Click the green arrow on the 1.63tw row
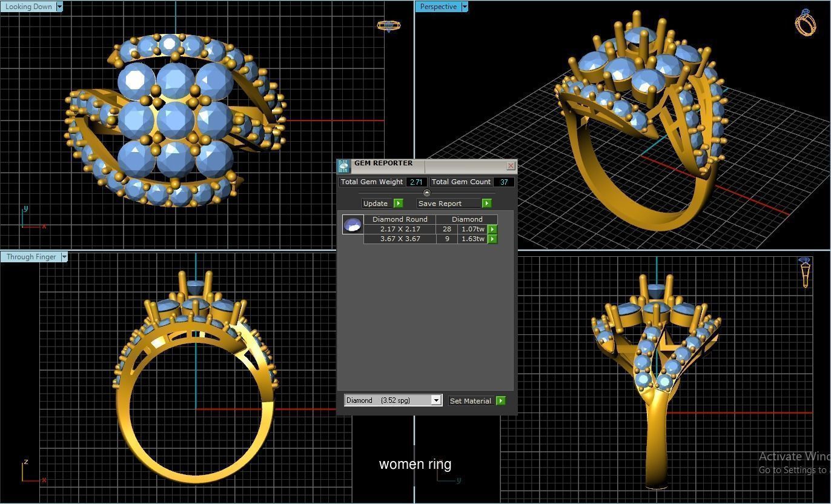831x504 pixels. pos(492,239)
